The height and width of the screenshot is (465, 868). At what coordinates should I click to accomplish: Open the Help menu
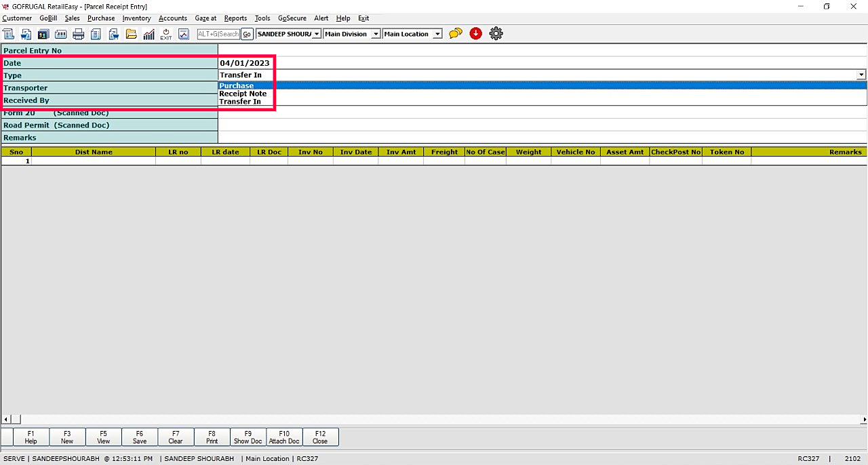(x=343, y=18)
